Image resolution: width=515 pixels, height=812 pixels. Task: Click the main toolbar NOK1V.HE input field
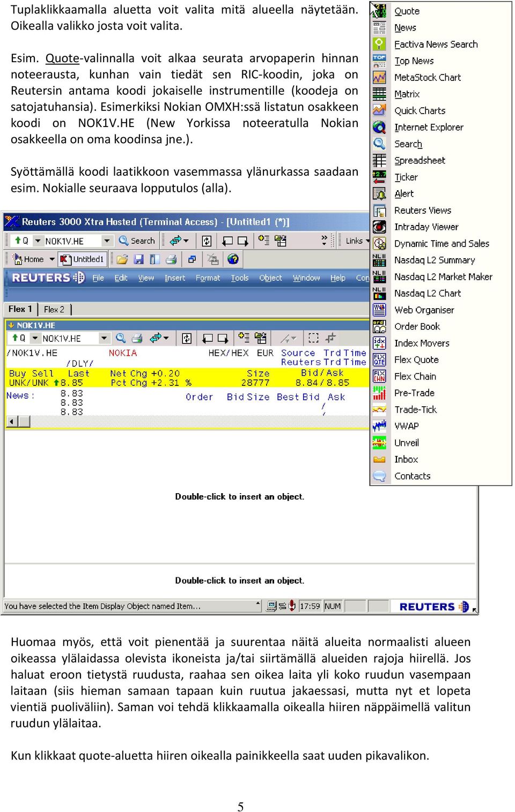click(72, 241)
